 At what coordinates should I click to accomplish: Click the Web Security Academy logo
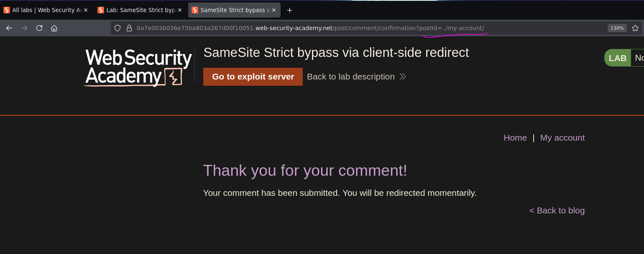pos(138,67)
